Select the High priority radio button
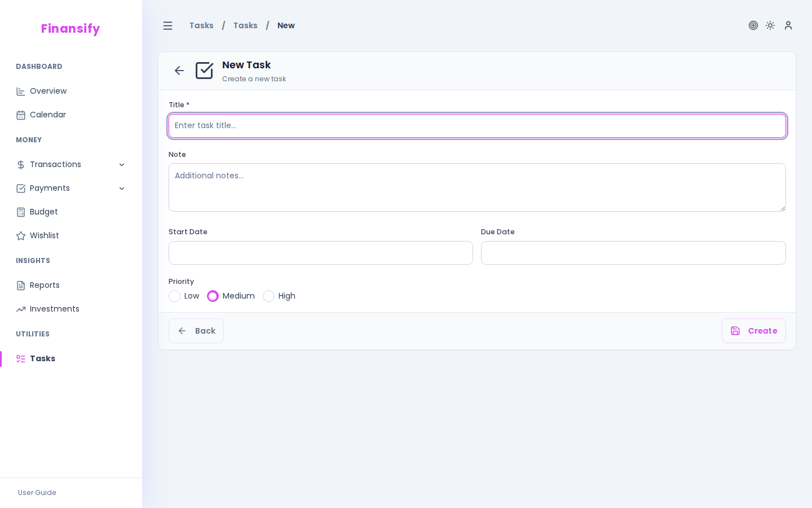The width and height of the screenshot is (812, 508). pyautogui.click(x=268, y=296)
